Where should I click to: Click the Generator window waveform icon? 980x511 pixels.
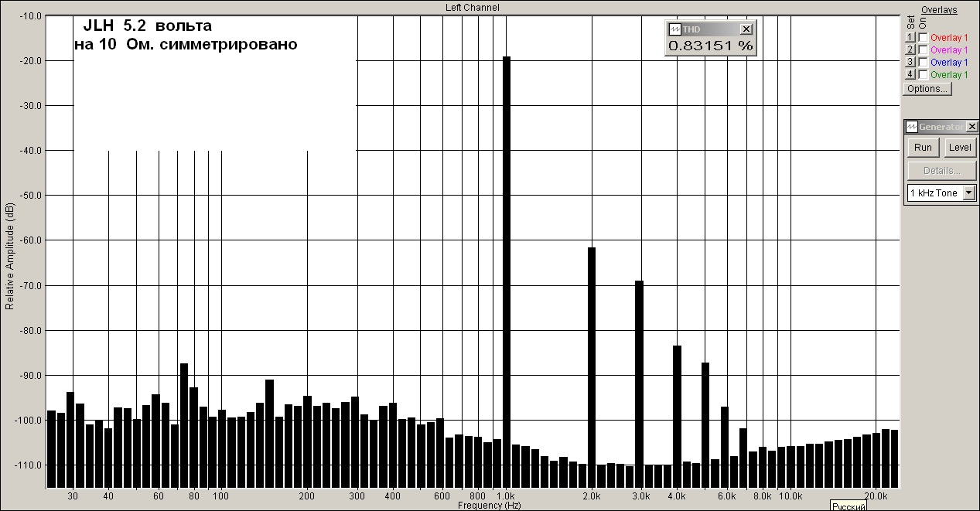click(x=912, y=127)
